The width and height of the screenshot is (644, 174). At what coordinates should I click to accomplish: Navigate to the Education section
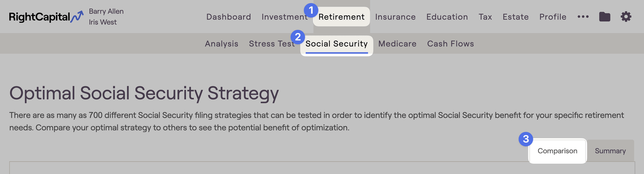coord(447,17)
